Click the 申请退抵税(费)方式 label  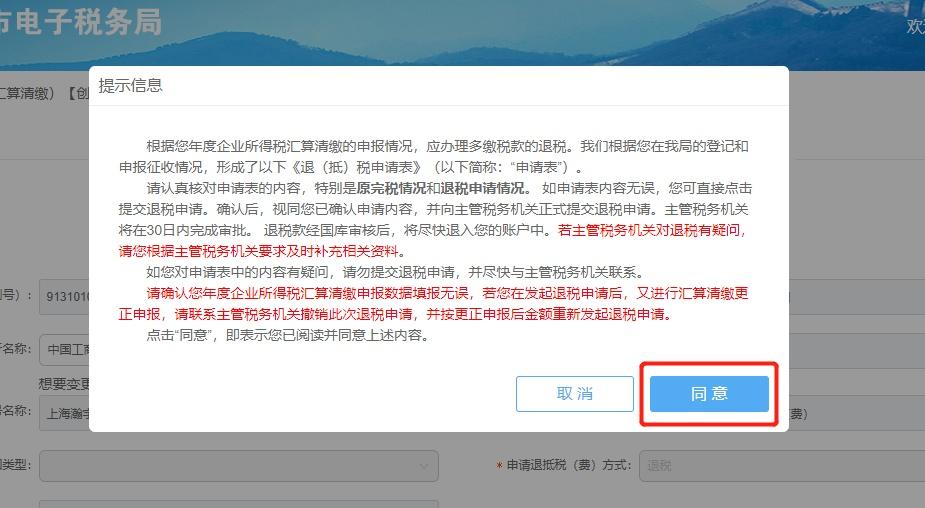(569, 466)
